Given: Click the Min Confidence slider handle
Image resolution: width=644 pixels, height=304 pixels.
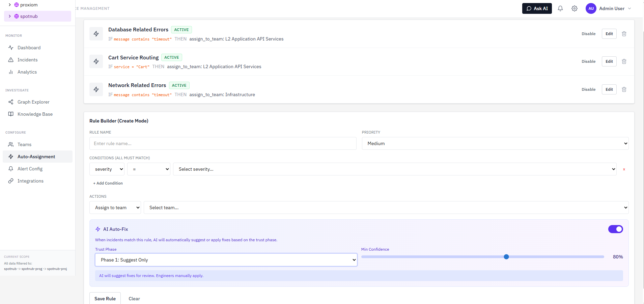Looking at the screenshot, I should click(x=506, y=257).
